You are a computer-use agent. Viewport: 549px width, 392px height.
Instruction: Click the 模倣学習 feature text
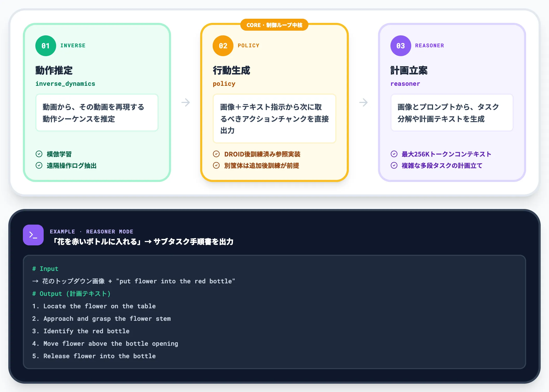pos(59,154)
